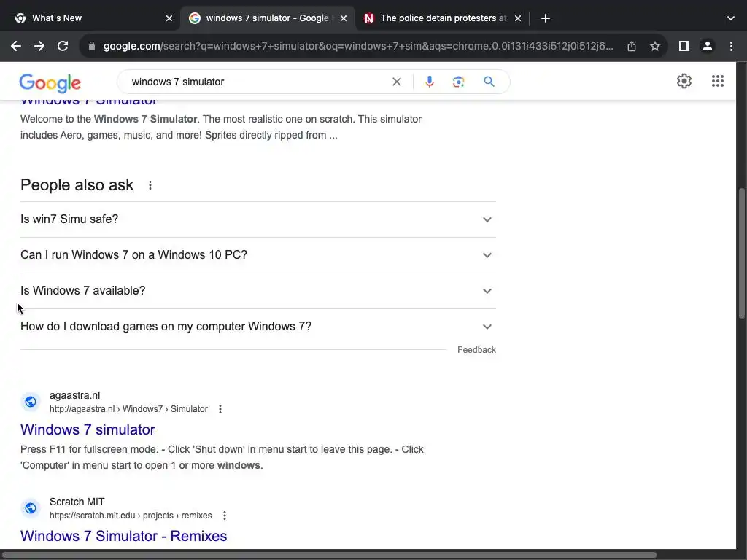
Task: Click the 'People also ask' heading
Action: tap(77, 185)
